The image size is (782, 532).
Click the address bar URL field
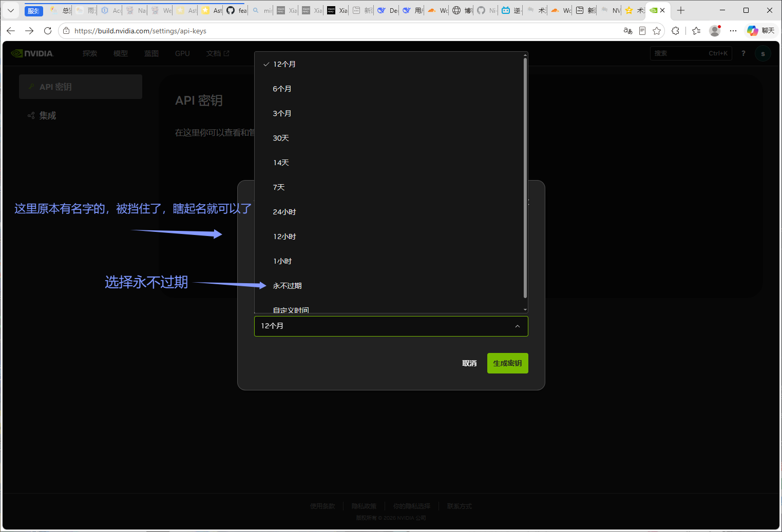point(339,31)
